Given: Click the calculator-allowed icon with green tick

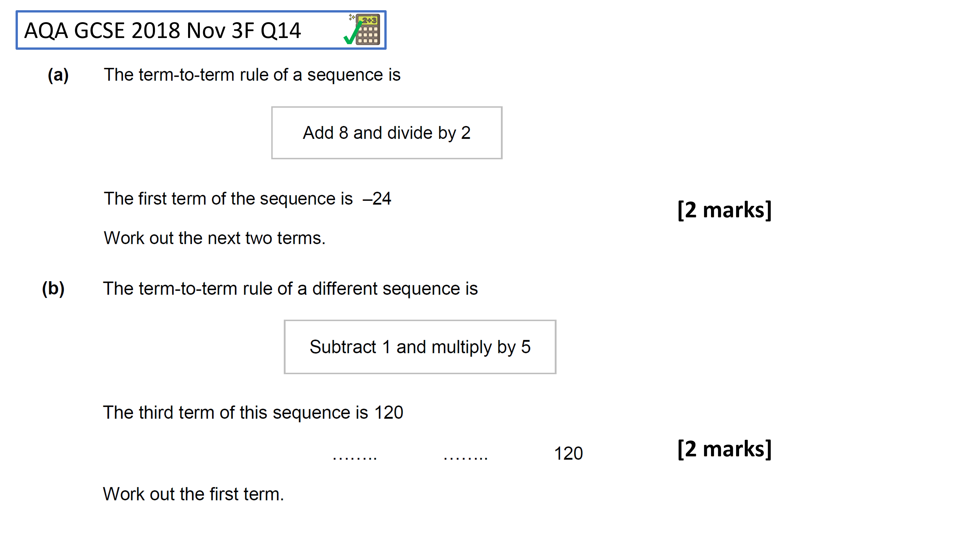Looking at the screenshot, I should coord(362,29).
